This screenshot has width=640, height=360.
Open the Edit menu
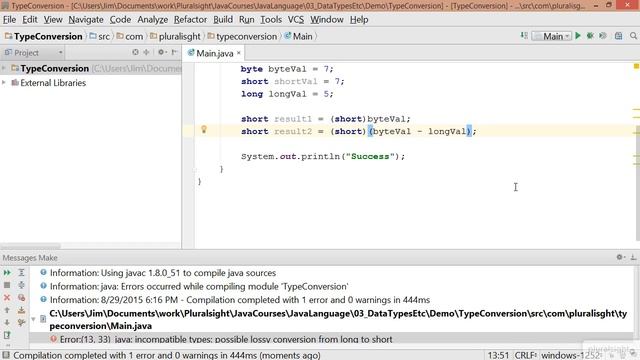[29, 20]
